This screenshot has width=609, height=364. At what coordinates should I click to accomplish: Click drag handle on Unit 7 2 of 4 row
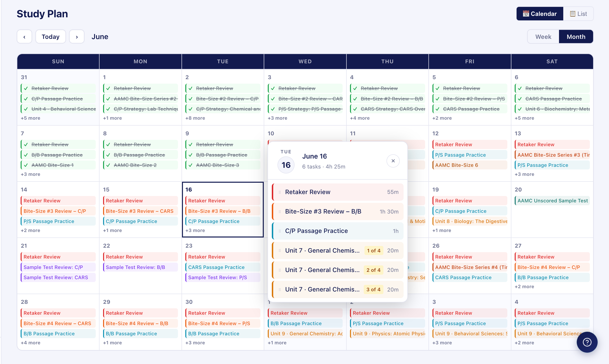tap(280, 270)
